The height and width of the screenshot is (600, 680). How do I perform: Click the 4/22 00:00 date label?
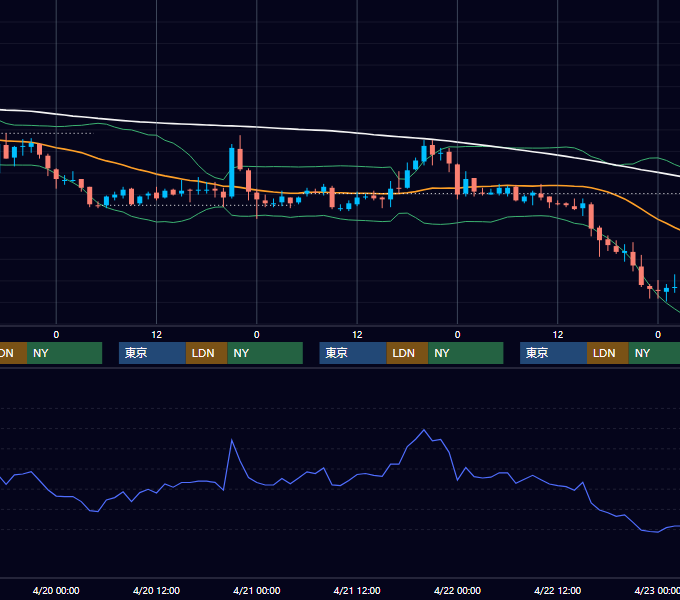[458, 590]
